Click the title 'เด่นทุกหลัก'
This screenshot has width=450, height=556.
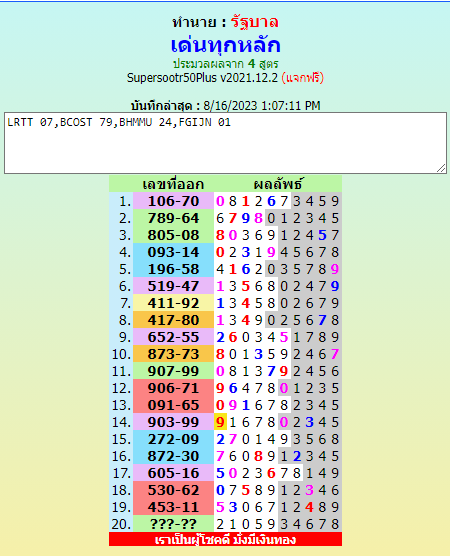(x=226, y=45)
